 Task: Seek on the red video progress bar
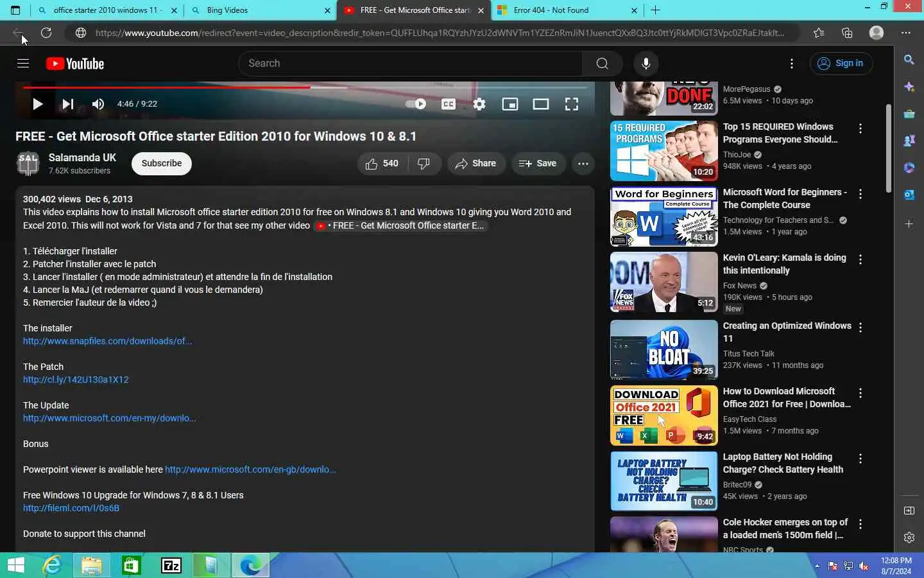tap(305, 87)
